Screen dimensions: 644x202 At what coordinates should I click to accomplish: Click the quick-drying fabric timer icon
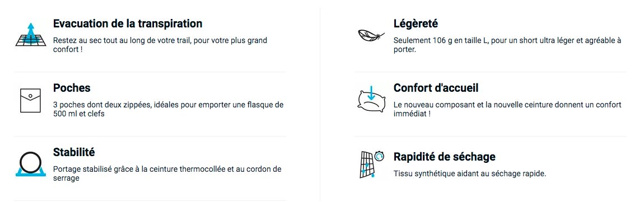371,164
